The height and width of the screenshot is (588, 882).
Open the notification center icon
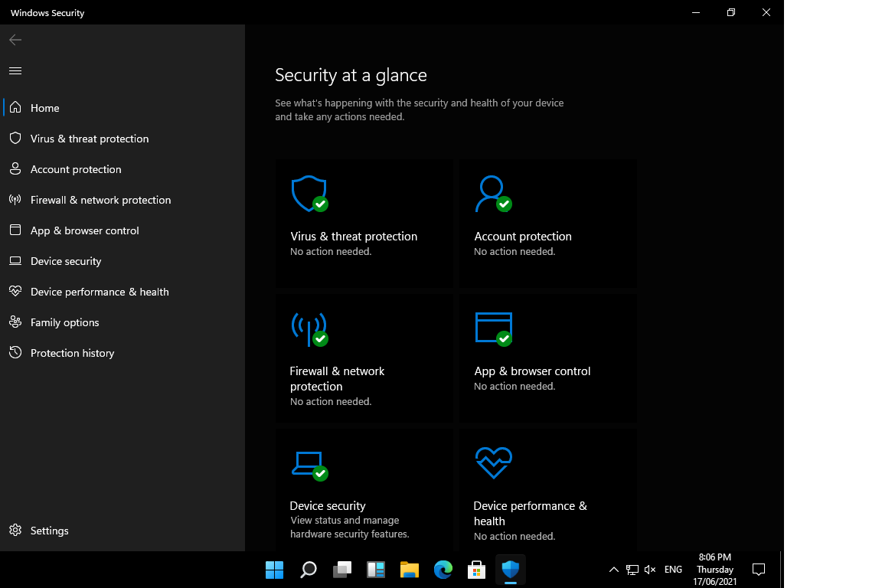point(758,570)
